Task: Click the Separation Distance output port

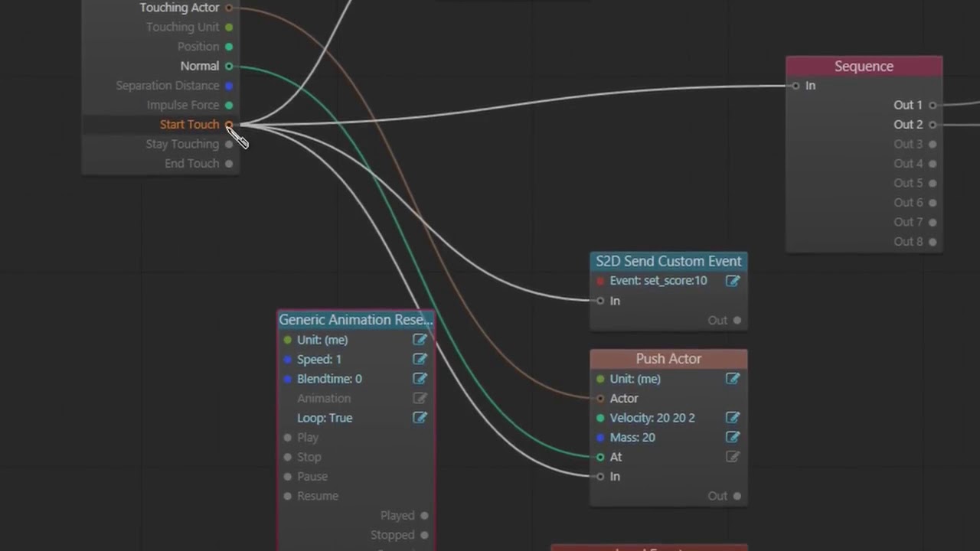Action: pyautogui.click(x=229, y=86)
